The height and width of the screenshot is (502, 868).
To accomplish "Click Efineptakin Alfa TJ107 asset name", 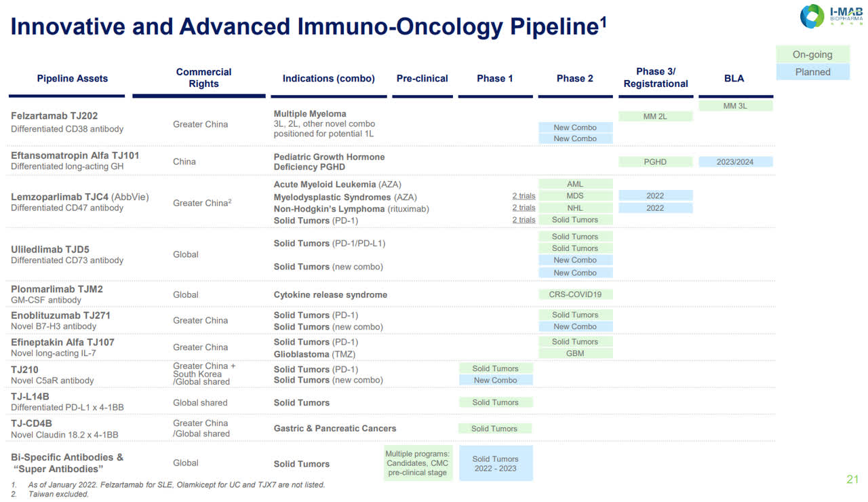I will [62, 343].
